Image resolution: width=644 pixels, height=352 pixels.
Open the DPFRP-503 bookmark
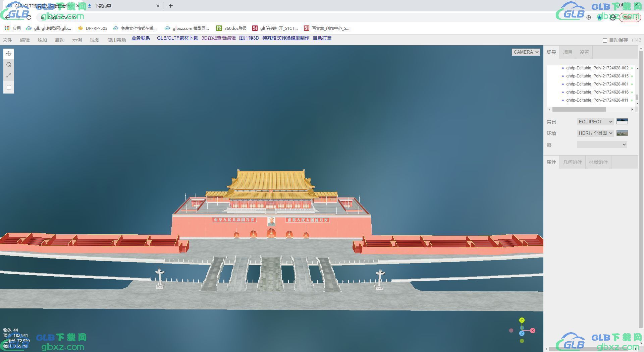click(x=93, y=28)
